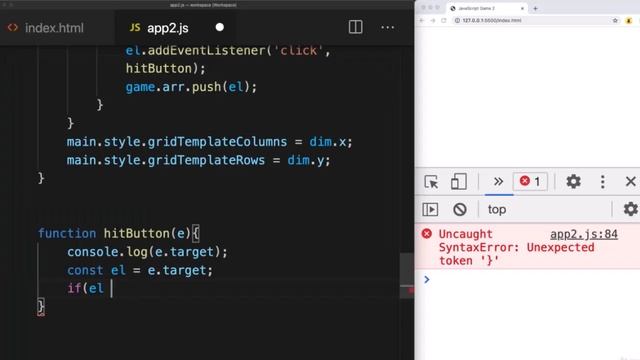Click the JS file icon on app2.js tab

click(135, 27)
